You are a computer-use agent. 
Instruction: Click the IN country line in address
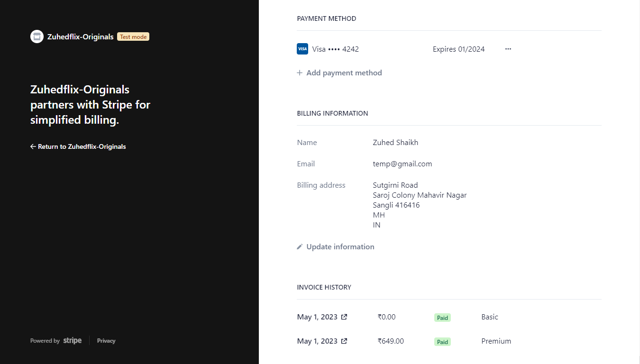377,225
